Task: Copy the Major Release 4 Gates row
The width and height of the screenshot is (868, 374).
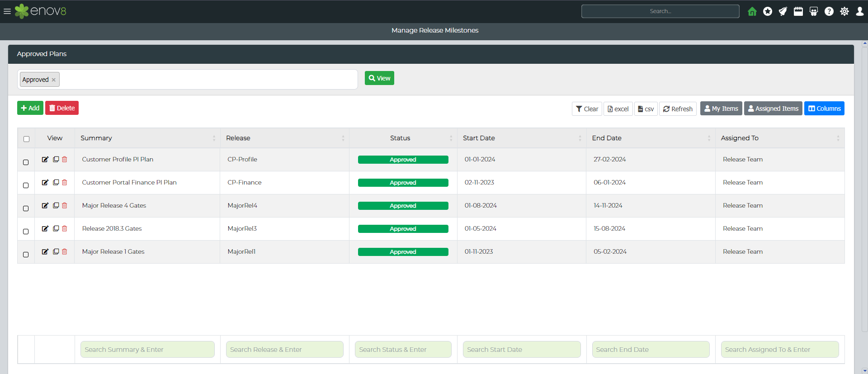Action: [56, 205]
